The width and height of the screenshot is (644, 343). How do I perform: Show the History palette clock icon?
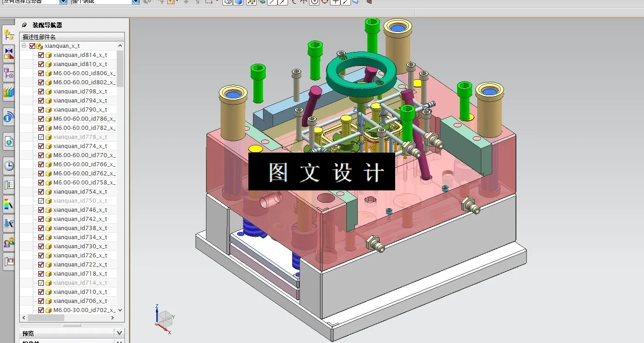(8, 165)
